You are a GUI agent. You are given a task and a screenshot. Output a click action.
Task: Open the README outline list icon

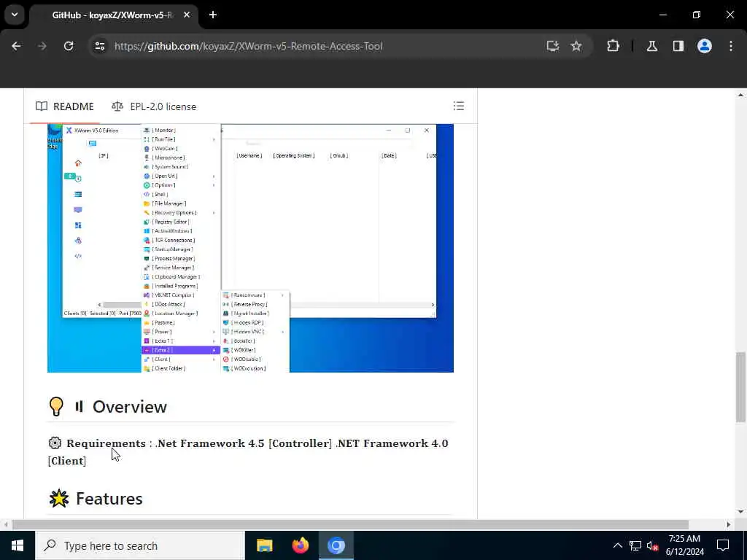[x=459, y=106]
